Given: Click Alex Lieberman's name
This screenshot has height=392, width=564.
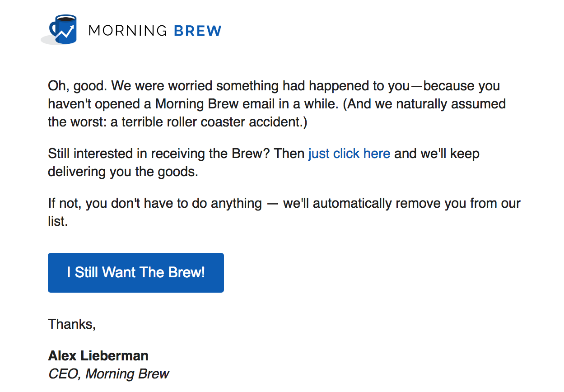Looking at the screenshot, I should [98, 355].
